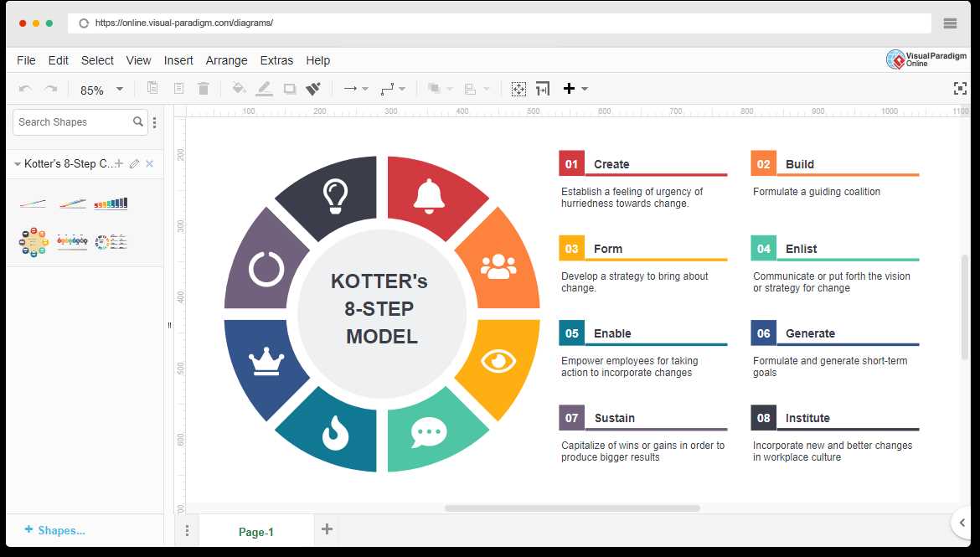This screenshot has height=557, width=980.
Task: Click the browser reload icon
Action: pyautogui.click(x=84, y=23)
